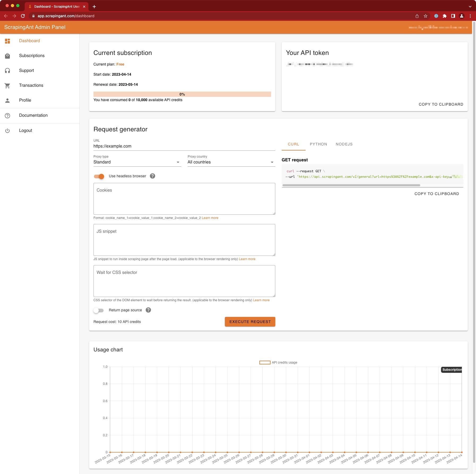Click the Subscriptions shopping bag icon

click(7, 56)
